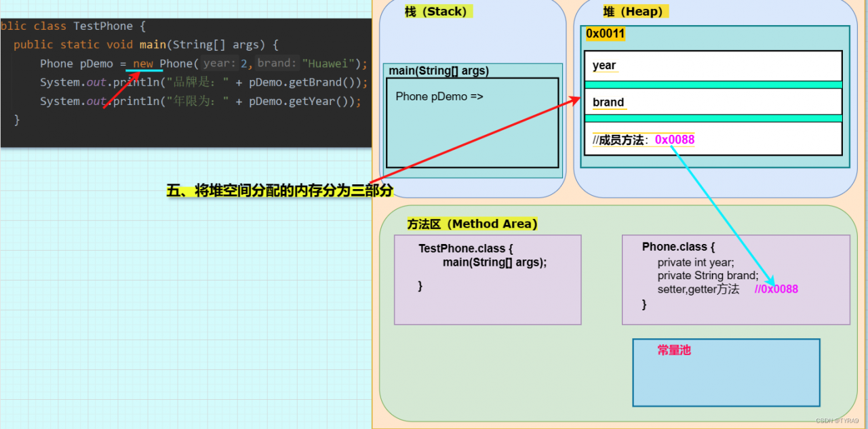The image size is (868, 429).
Task: Click magenta 0x0088 address beside 成员方法
Action: tap(675, 140)
